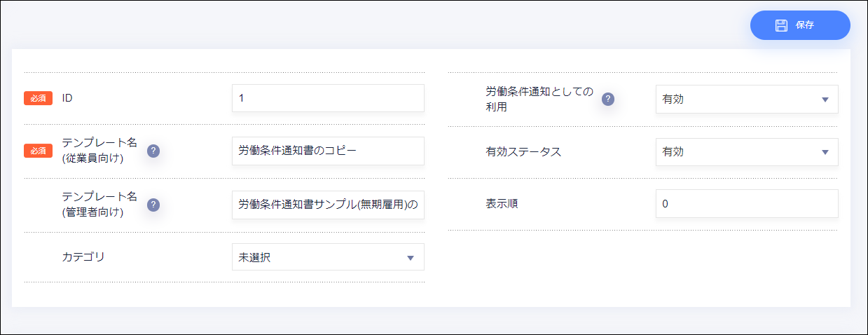Click the ID input field
Screen dimensions: 868x335
tap(328, 98)
